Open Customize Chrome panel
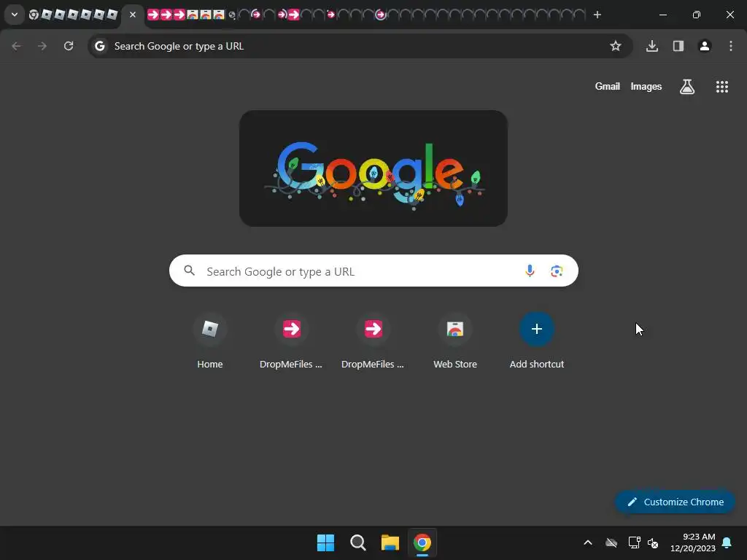Screen dimensions: 747x560 click(675, 502)
